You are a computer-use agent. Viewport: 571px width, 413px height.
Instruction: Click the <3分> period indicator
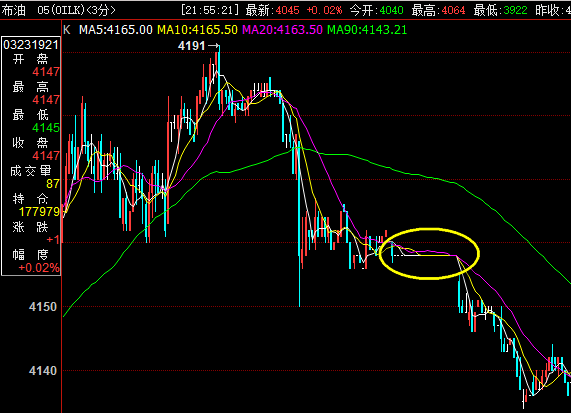click(101, 10)
